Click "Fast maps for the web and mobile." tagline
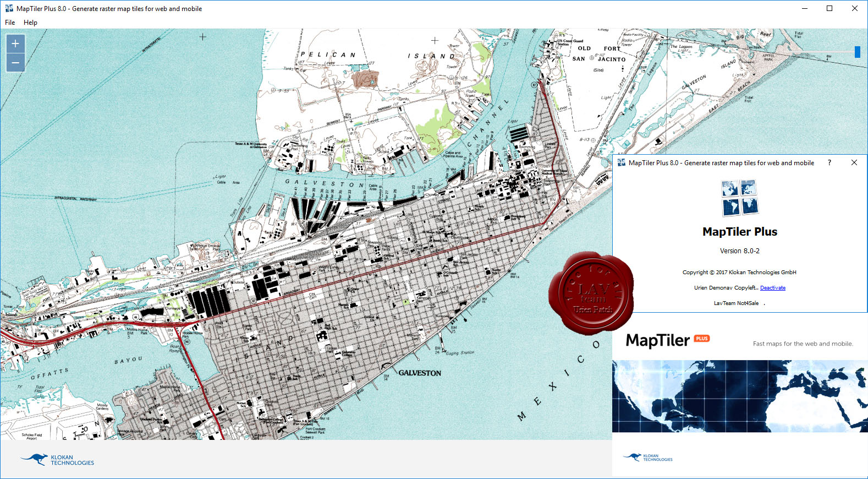Image resolution: width=868 pixels, height=479 pixels. point(803,344)
